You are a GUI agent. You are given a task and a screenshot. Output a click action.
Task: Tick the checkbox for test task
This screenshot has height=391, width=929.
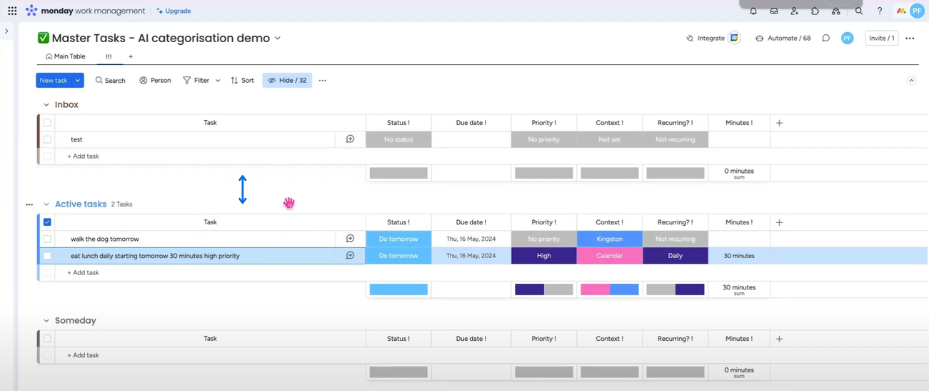(47, 139)
